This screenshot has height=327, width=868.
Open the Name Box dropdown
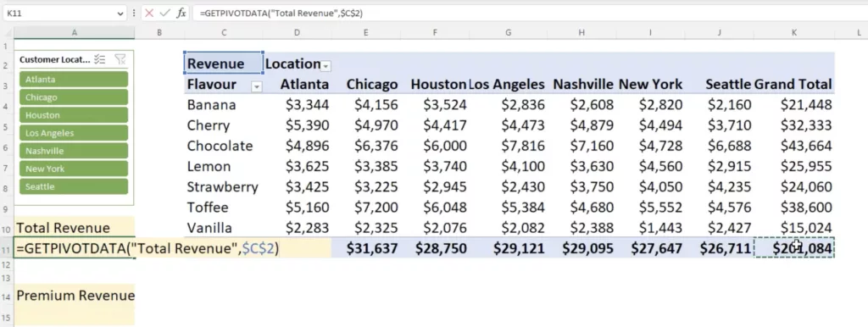pyautogui.click(x=120, y=14)
